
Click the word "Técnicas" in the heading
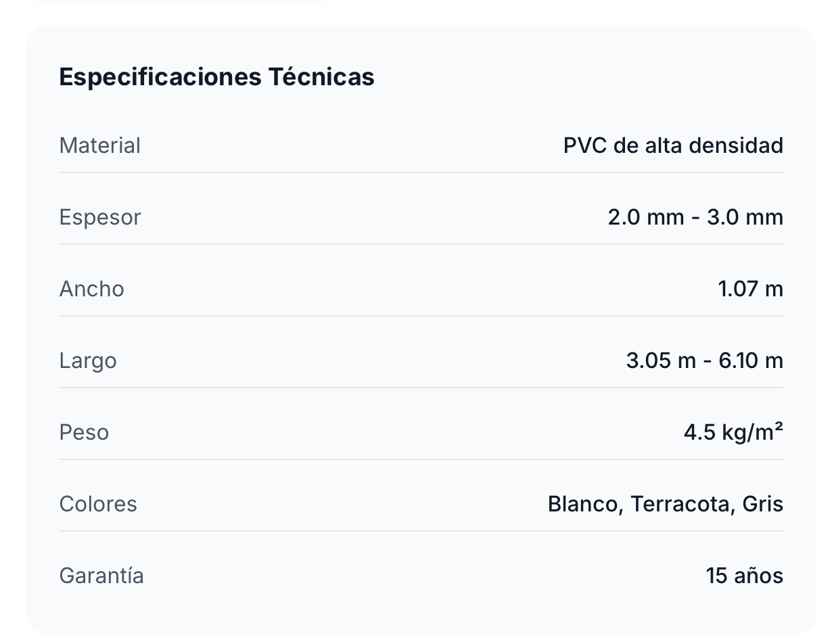point(321,77)
